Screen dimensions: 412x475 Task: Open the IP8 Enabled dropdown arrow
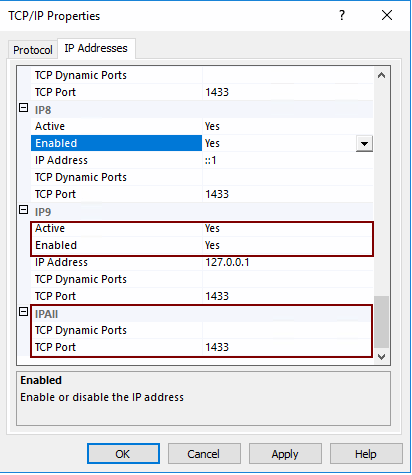click(364, 144)
